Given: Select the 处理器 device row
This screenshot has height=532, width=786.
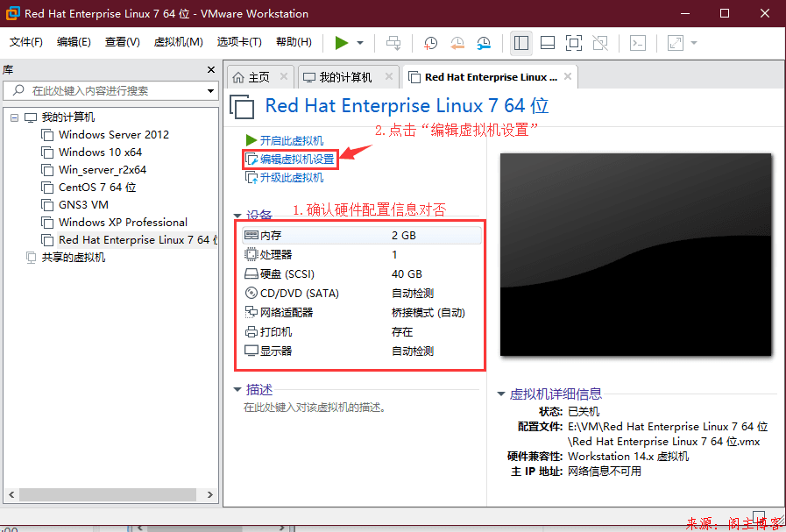Looking at the screenshot, I should 362,255.
